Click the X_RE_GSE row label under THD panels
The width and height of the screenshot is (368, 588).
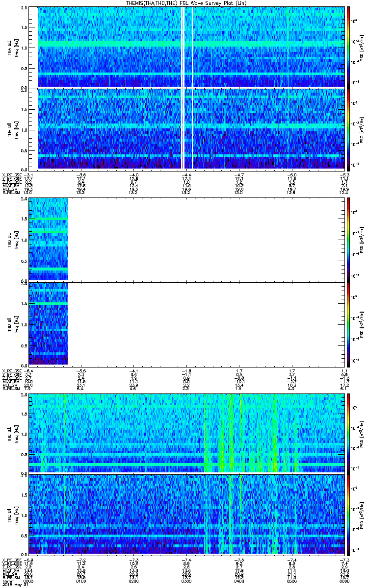click(x=12, y=370)
